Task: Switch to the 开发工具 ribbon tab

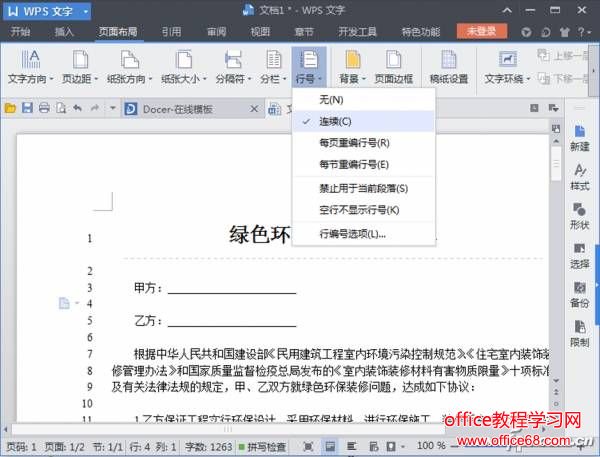Action: [357, 31]
